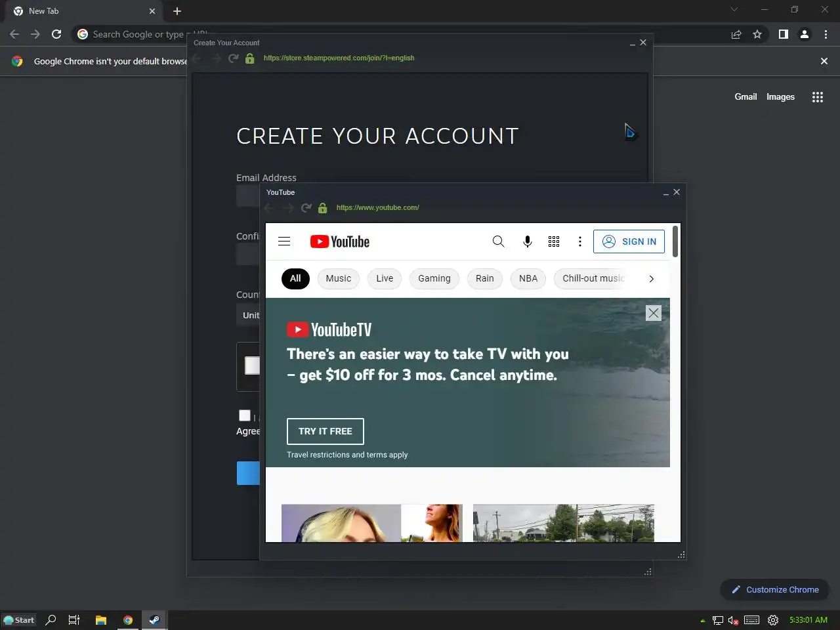The image size is (840, 630).
Task: Click lock icon in Create Your Account window
Action: 249,58
